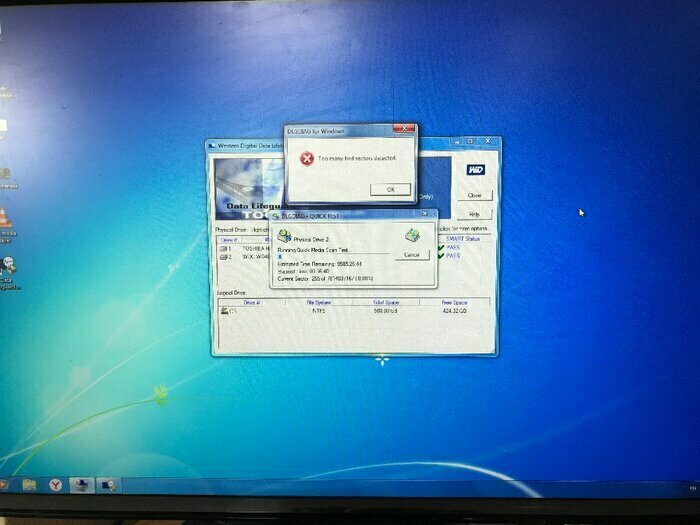The width and height of the screenshot is (700, 525).
Task: Click the Free Space column header
Action: [x=455, y=301]
